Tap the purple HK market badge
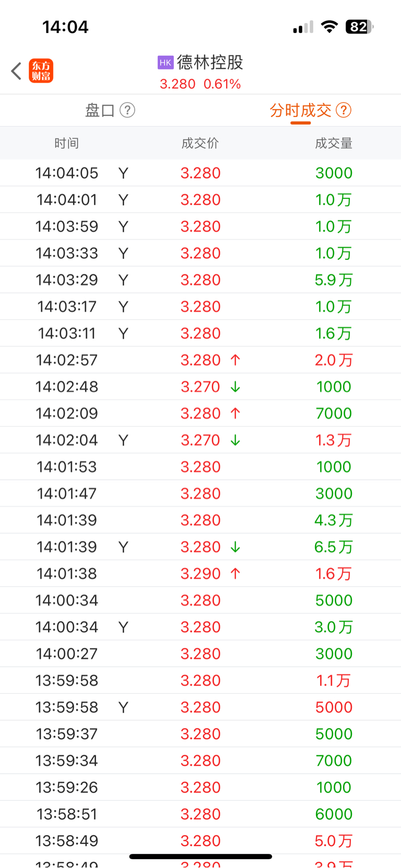This screenshot has width=401, height=868. coord(166,63)
